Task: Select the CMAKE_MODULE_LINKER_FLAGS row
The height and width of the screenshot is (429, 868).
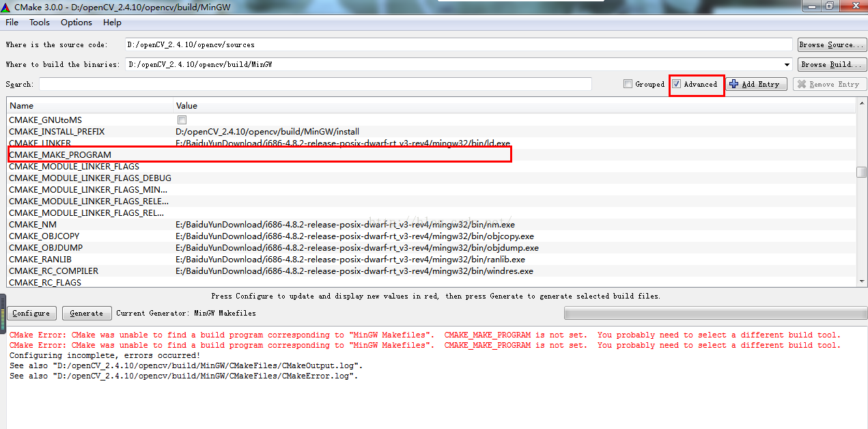Action: click(x=432, y=167)
